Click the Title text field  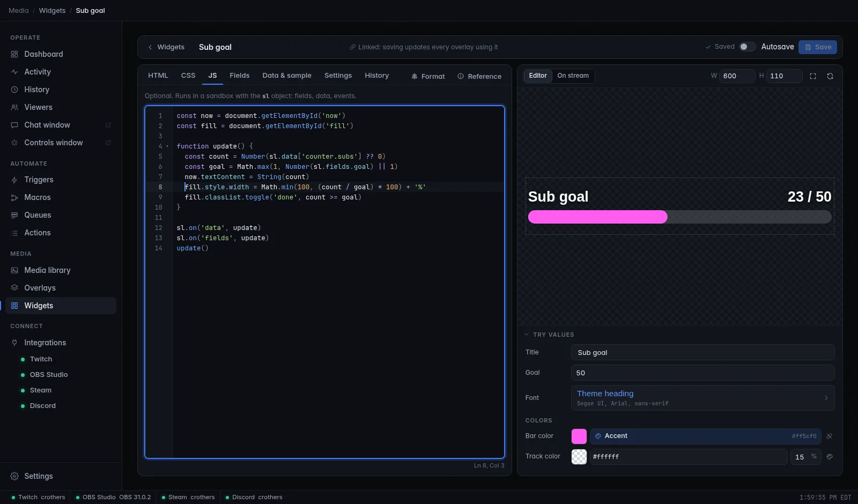point(702,352)
